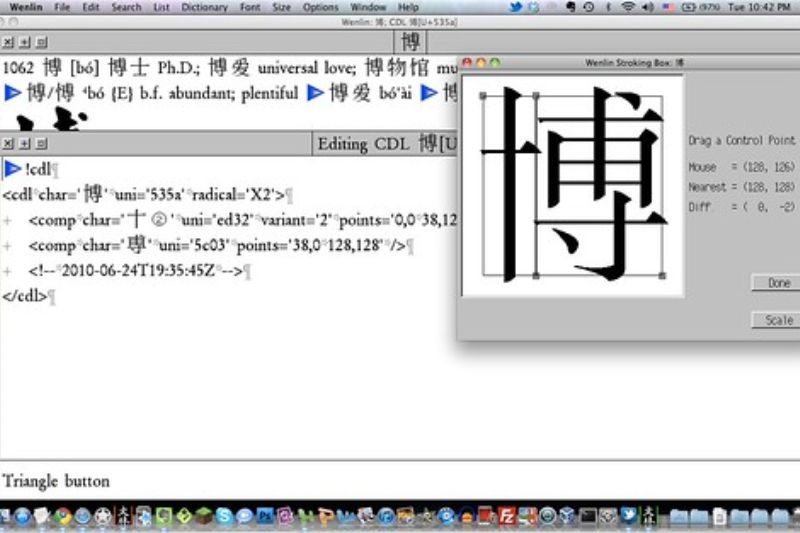Image resolution: width=800 pixels, height=533 pixels.
Task: Click the red close button of Stroking Box
Action: tap(467, 62)
